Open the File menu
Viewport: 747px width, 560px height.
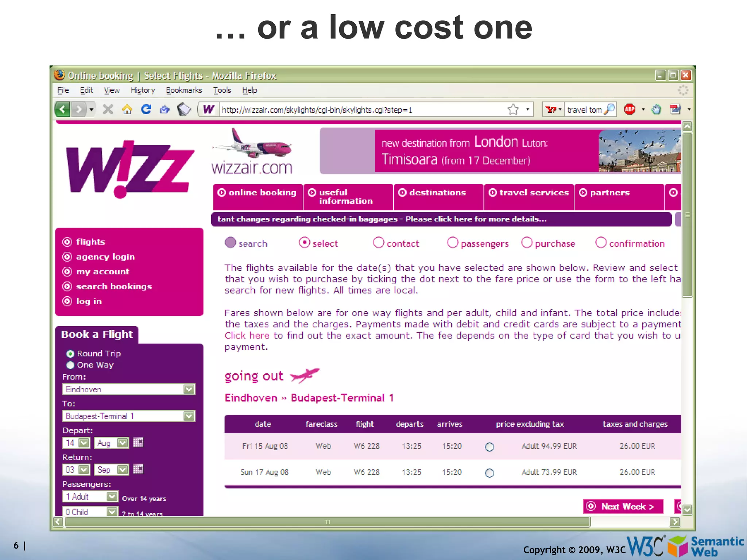pos(63,90)
